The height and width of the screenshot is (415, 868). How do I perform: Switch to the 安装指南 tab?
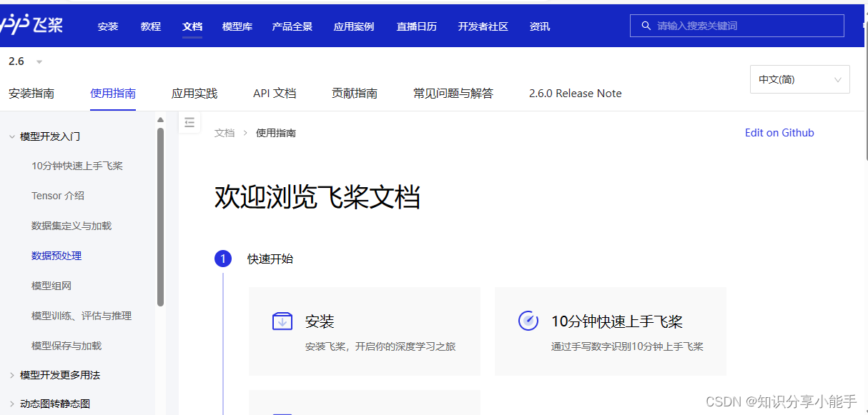[31, 94]
